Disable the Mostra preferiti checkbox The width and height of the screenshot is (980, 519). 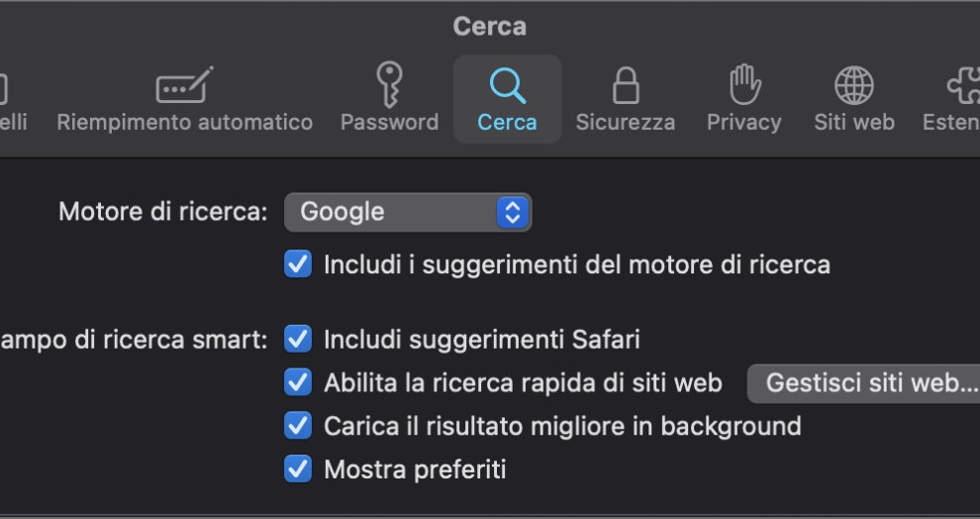298,468
